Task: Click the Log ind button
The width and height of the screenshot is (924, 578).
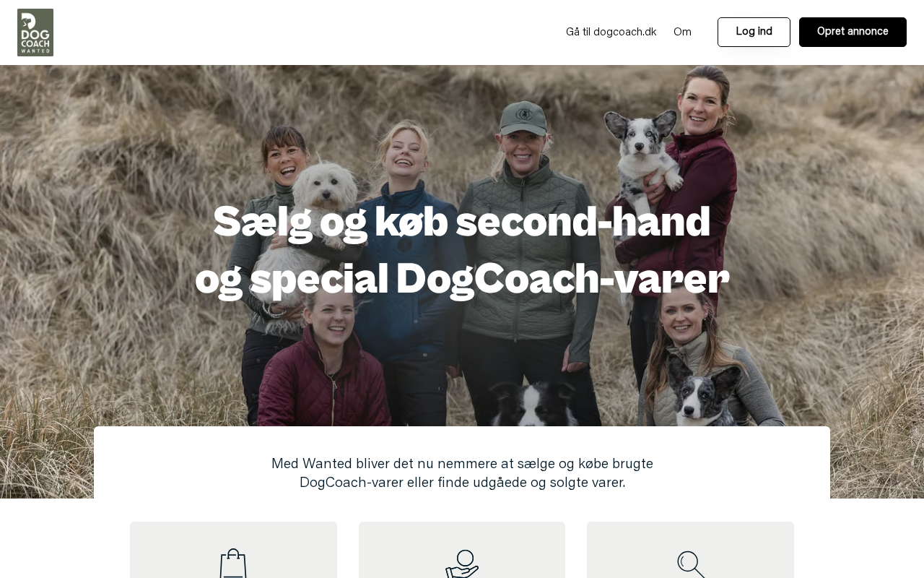Action: point(754,32)
